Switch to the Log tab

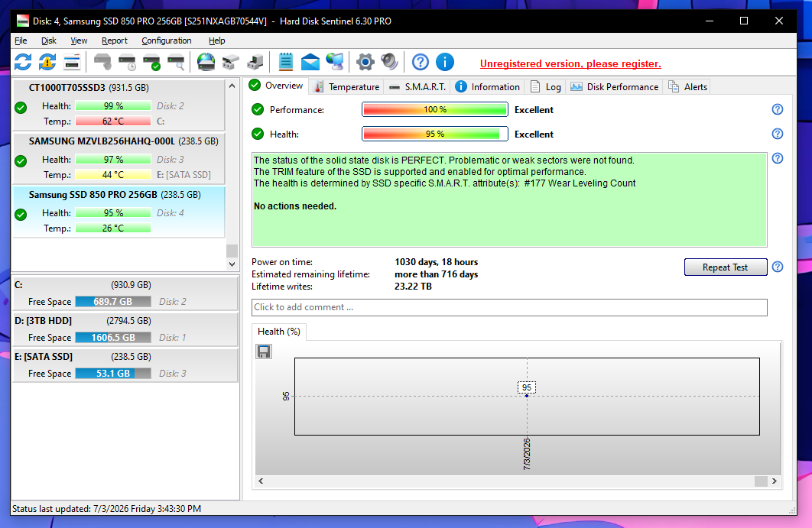(545, 87)
